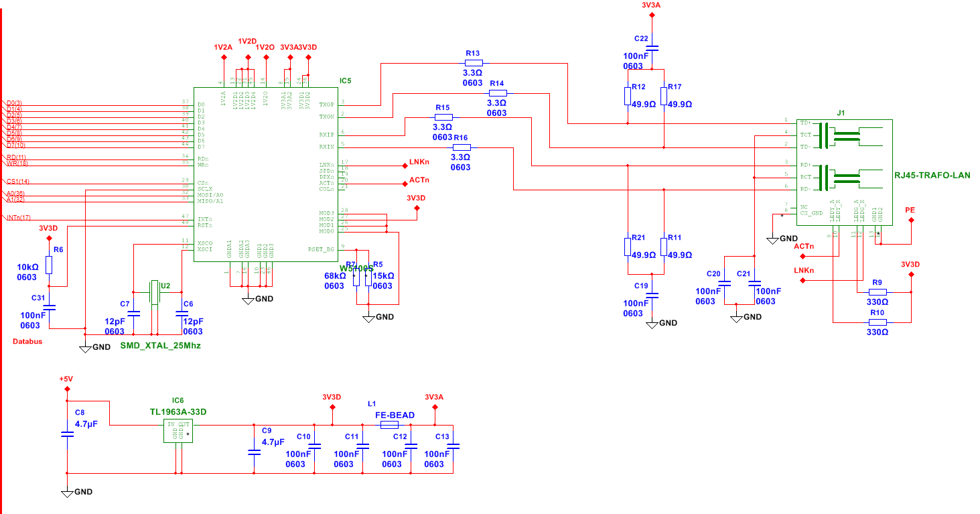Screen dimensions: 980x514
Task: Select the C21 capacitor label
Action: click(744, 274)
